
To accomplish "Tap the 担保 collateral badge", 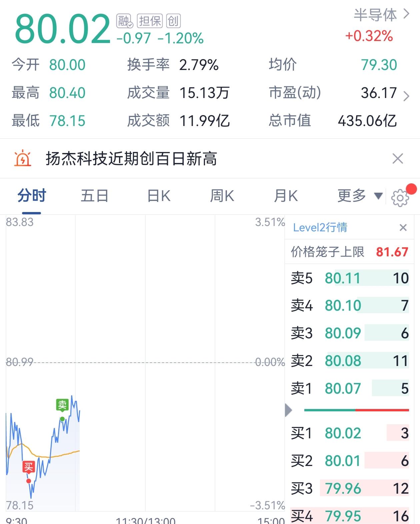I will tap(150, 21).
